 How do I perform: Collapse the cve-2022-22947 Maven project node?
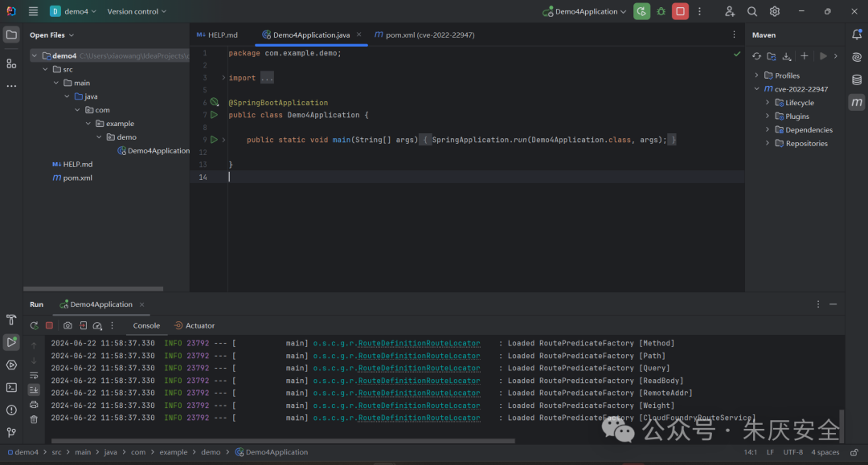pyautogui.click(x=757, y=88)
